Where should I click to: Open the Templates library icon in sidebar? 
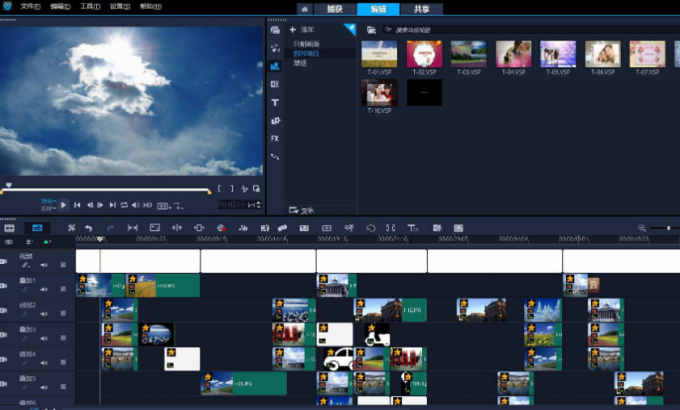pos(275,66)
